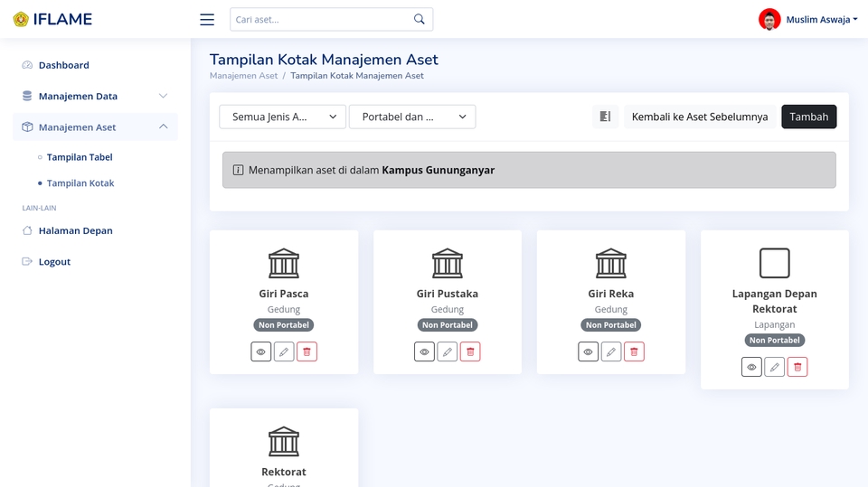The image size is (868, 487).
Task: Click the Giri Reka card title
Action: pos(611,294)
